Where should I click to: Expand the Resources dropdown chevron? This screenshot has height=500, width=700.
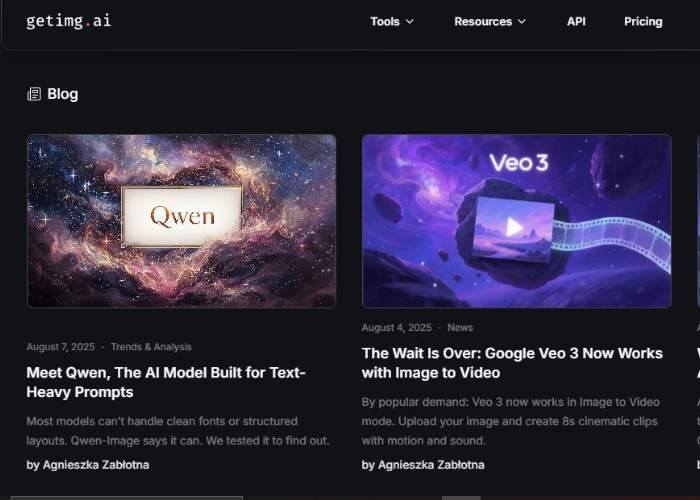coord(521,21)
